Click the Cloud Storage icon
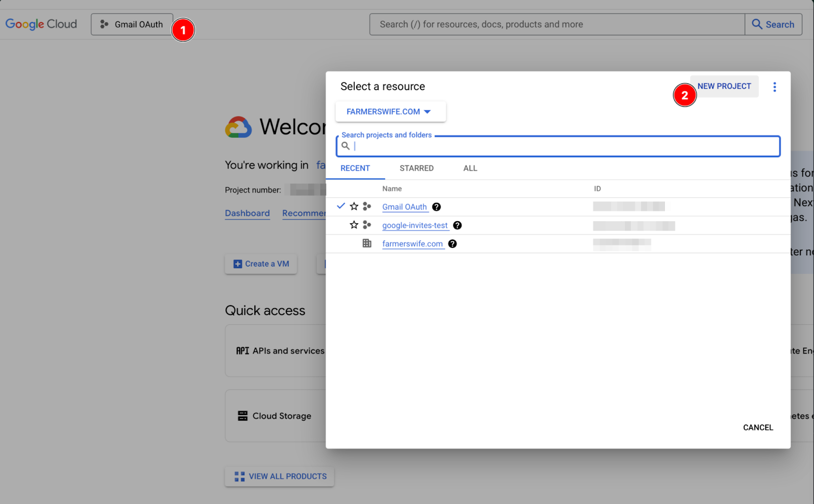Screen dimensions: 814x504 pyautogui.click(x=243, y=416)
